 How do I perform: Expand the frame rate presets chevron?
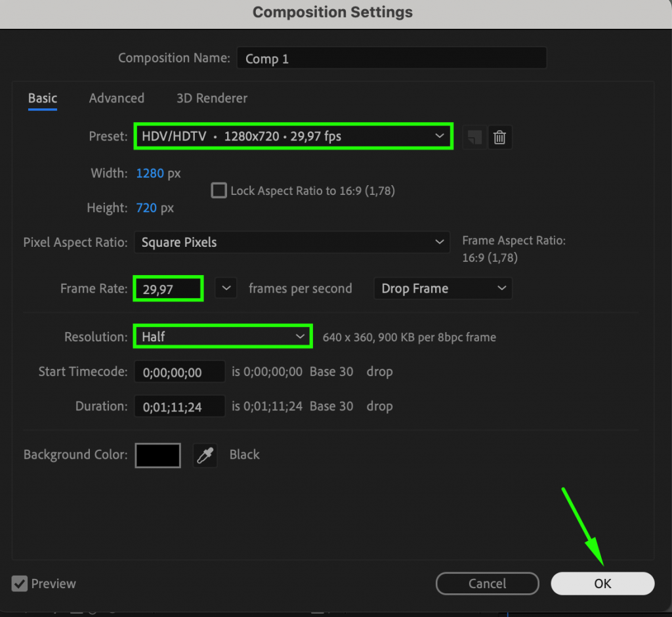coord(226,288)
